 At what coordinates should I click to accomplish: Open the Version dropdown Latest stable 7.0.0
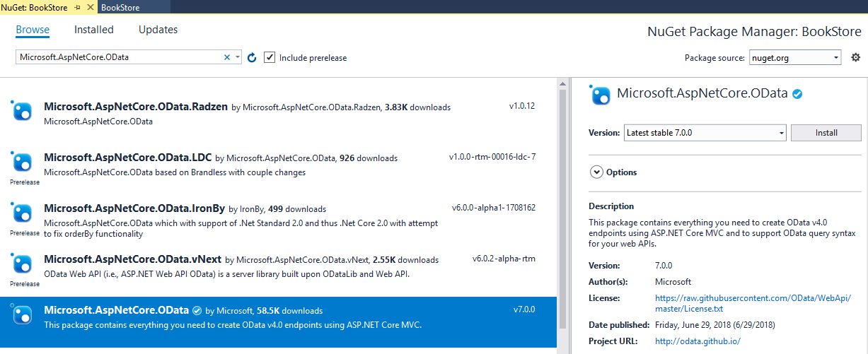705,132
